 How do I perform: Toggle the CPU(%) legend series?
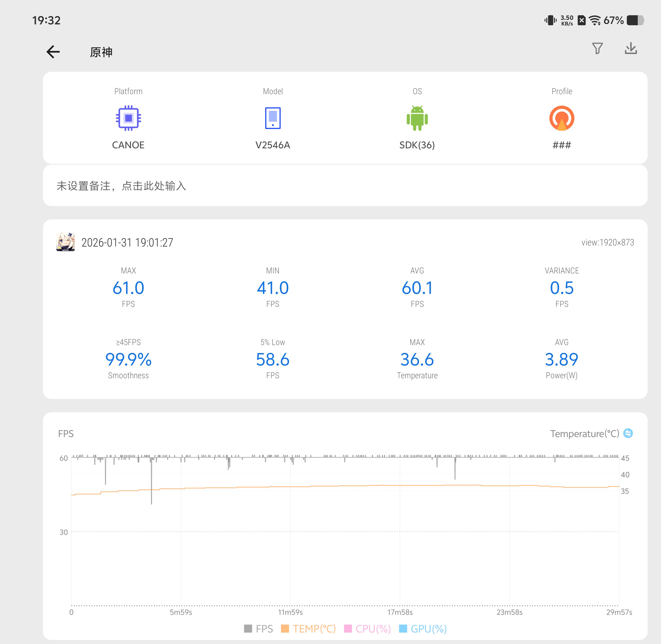click(x=367, y=629)
